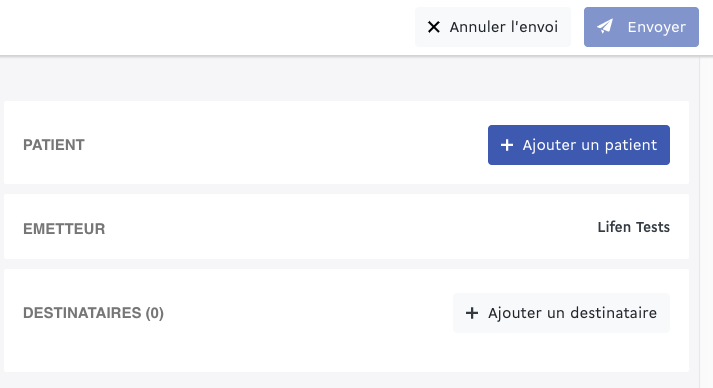Click the "Envoyer" text label
Image resolution: width=713 pixels, height=388 pixels.
[657, 27]
